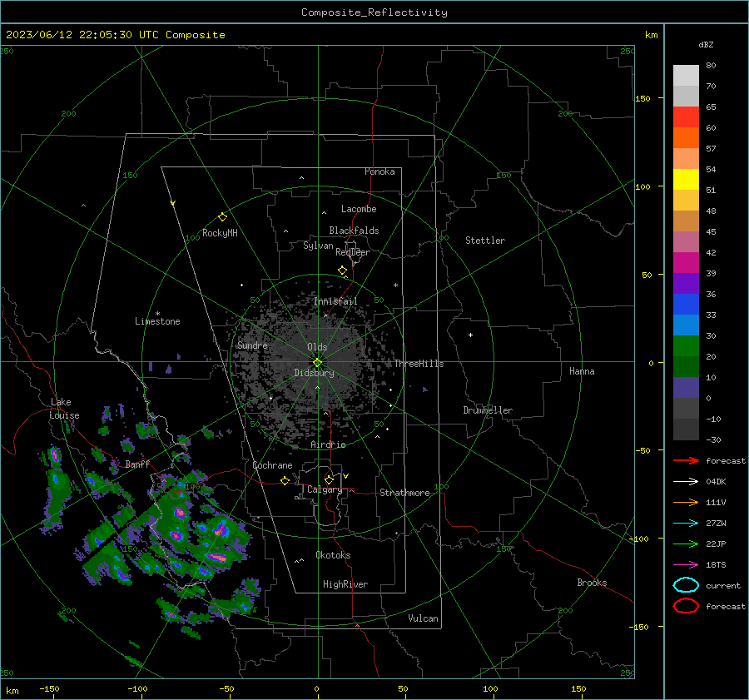Select the cyan 27ZW arrow icon
The width and height of the screenshot is (749, 700).
coord(686,524)
